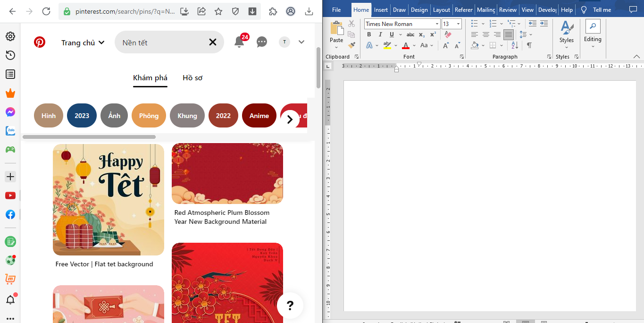Show more filter chips with right arrow
The image size is (644, 323).
(x=290, y=119)
